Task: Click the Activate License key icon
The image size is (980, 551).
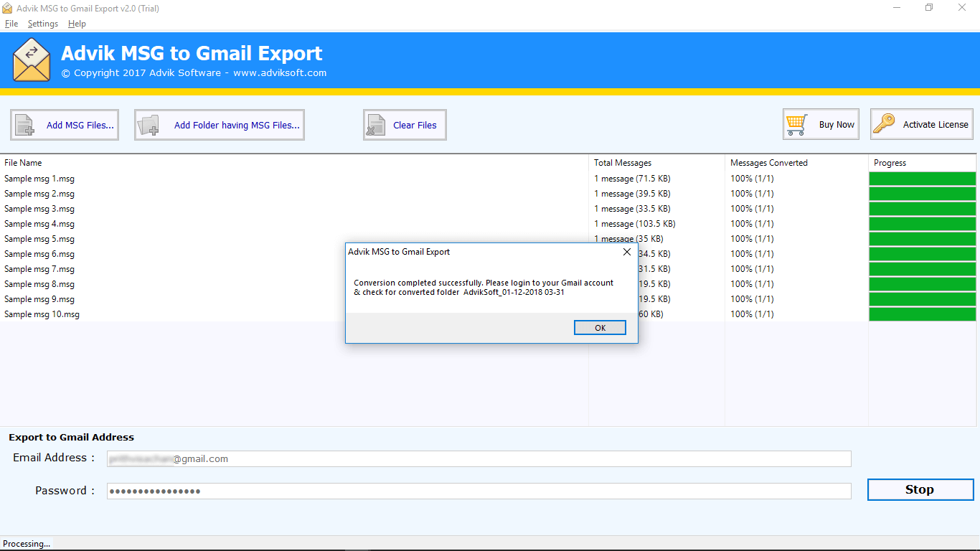Action: point(884,124)
